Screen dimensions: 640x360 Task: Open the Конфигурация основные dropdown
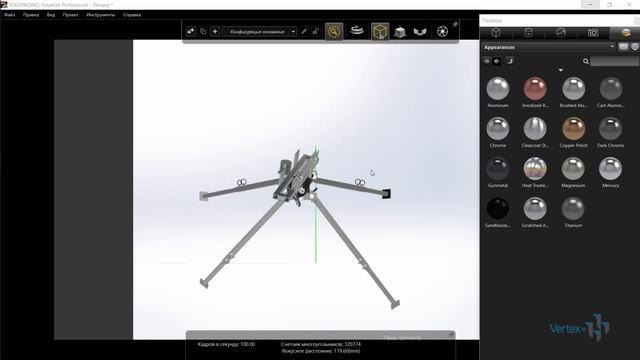pos(260,31)
